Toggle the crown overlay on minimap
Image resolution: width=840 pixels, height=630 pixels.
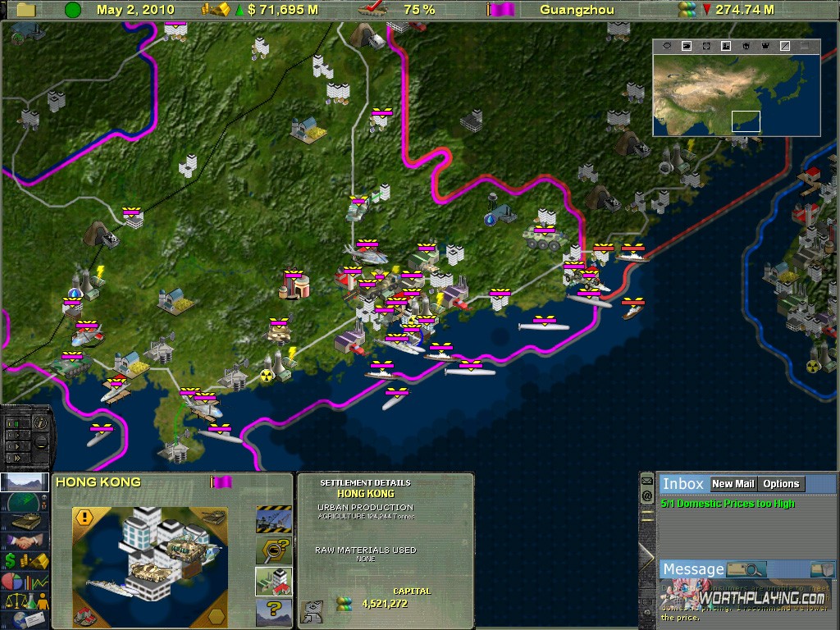765,47
